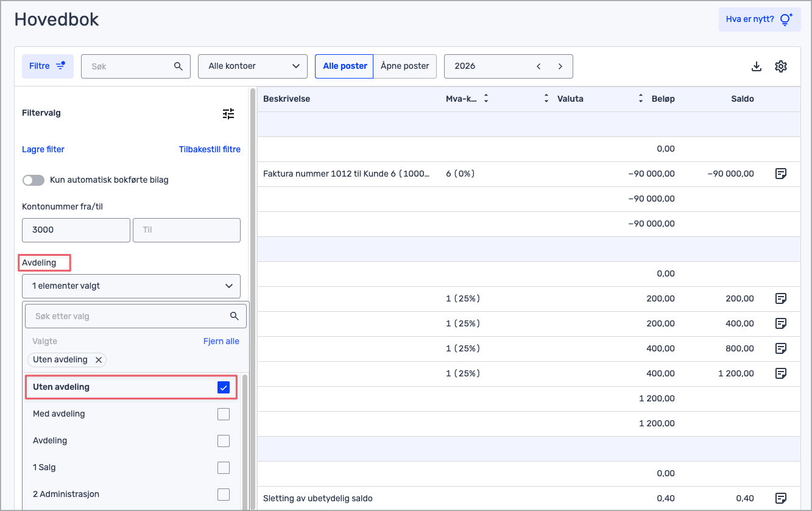Open note icon on Sletting av ubetydelig saldo row

click(781, 498)
